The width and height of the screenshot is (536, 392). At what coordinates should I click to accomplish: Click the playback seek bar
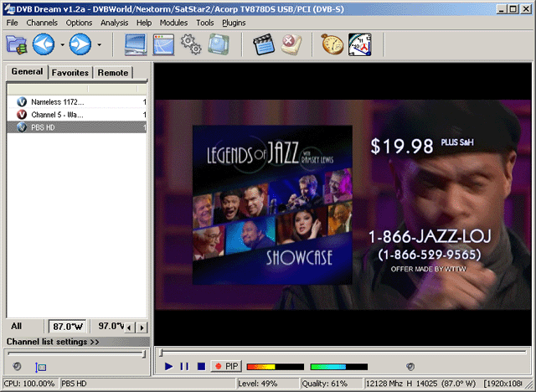(x=343, y=353)
